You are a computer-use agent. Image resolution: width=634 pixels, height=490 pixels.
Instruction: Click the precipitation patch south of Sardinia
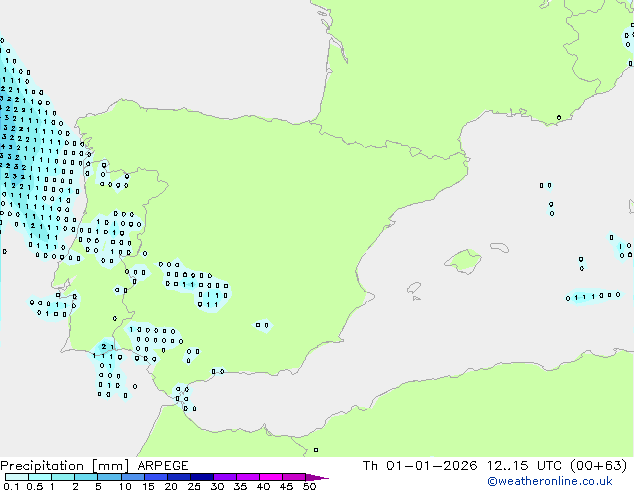point(593,296)
